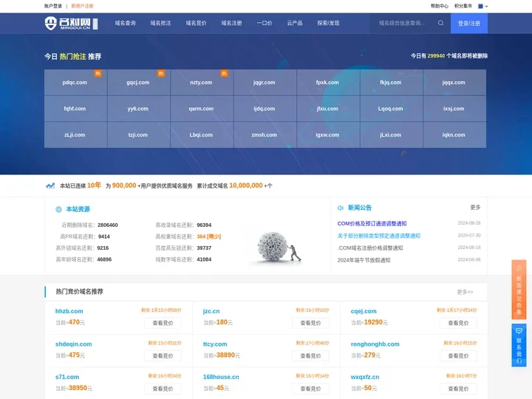Open the 联系我们 blue side widget
The image size is (532, 399).
[519, 345]
